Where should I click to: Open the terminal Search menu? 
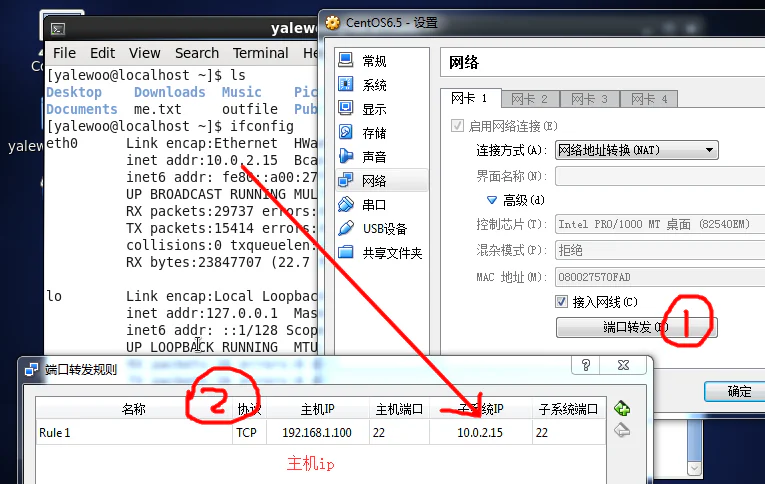point(197,53)
